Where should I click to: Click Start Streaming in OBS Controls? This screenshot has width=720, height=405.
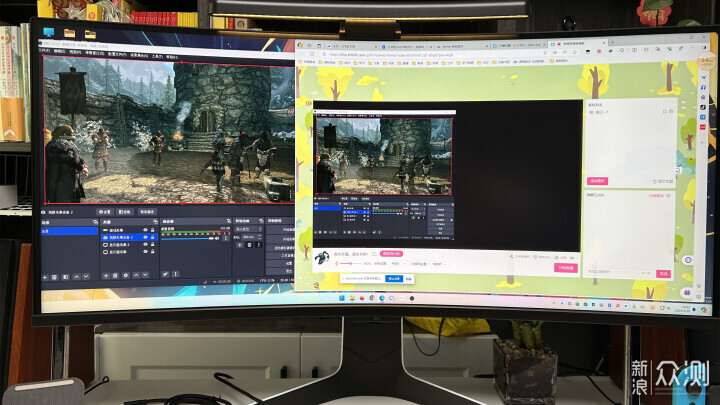281,230
